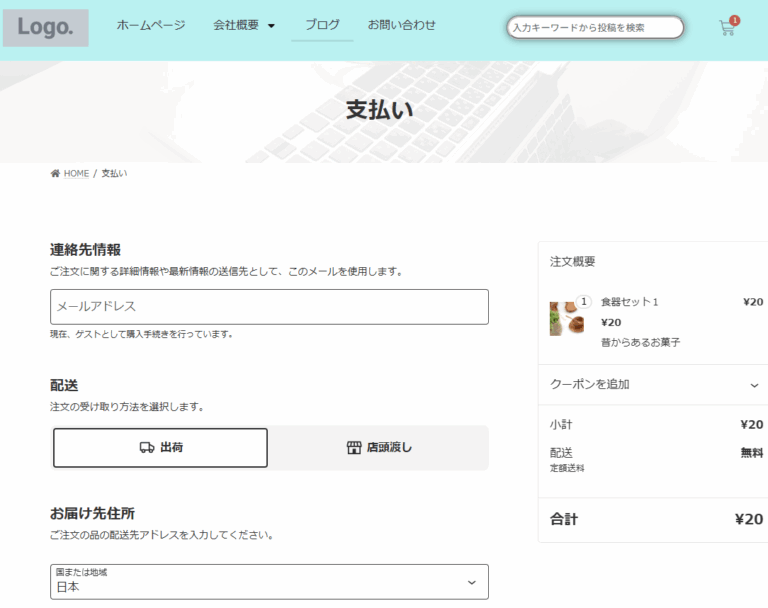The width and height of the screenshot is (768, 608).
Task: Open the shopping cart icon
Action: click(726, 29)
